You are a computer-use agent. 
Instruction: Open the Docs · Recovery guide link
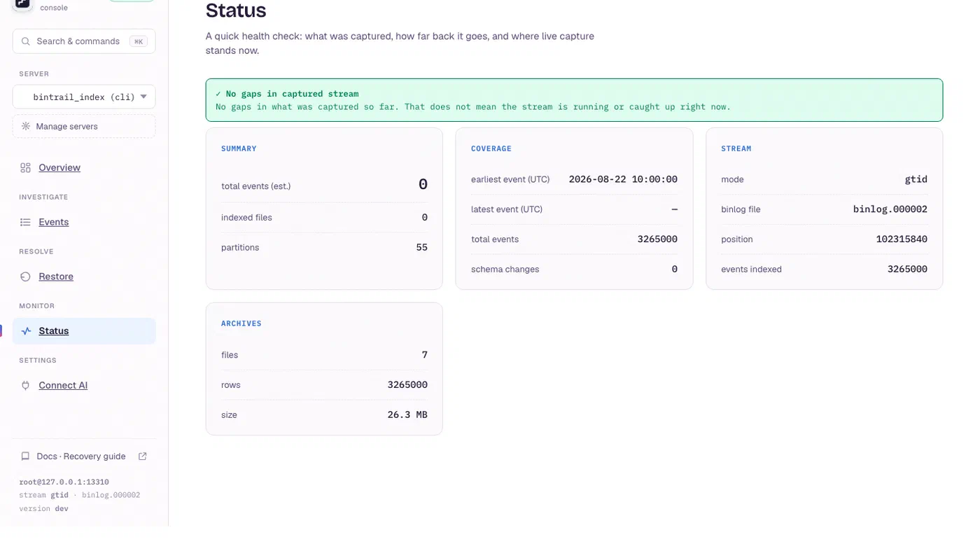83,456
